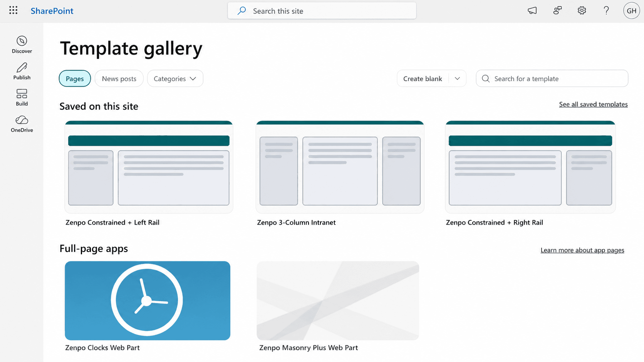
Task: Open Publish in the sidebar
Action: tap(22, 71)
